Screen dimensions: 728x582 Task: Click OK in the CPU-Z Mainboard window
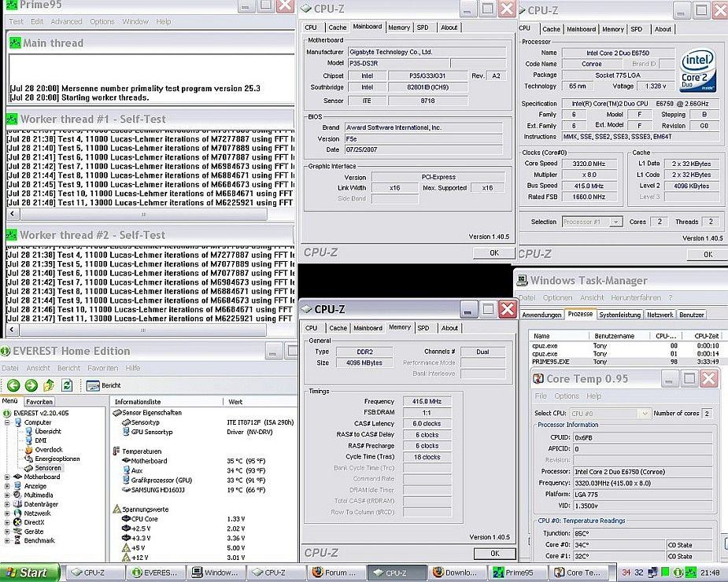[494, 253]
